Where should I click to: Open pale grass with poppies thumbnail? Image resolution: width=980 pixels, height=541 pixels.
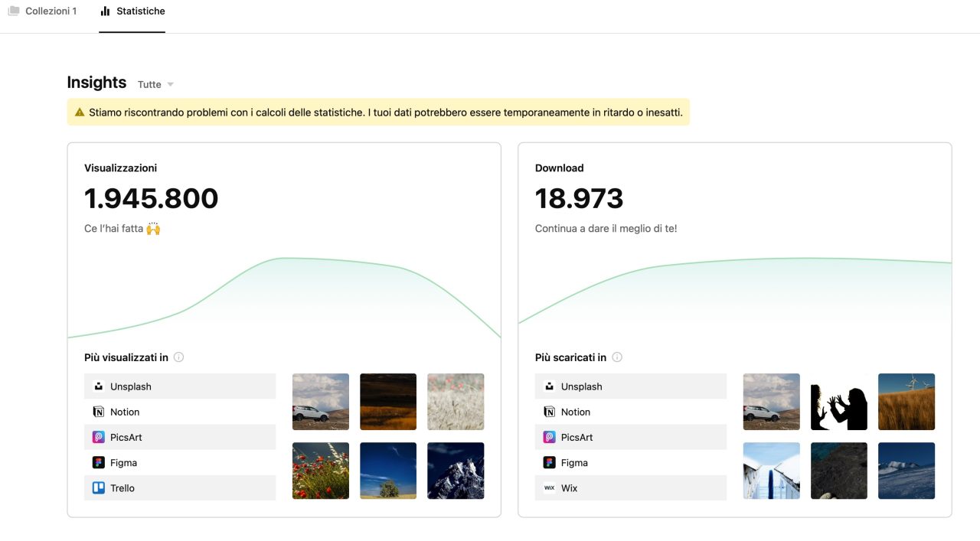click(456, 402)
